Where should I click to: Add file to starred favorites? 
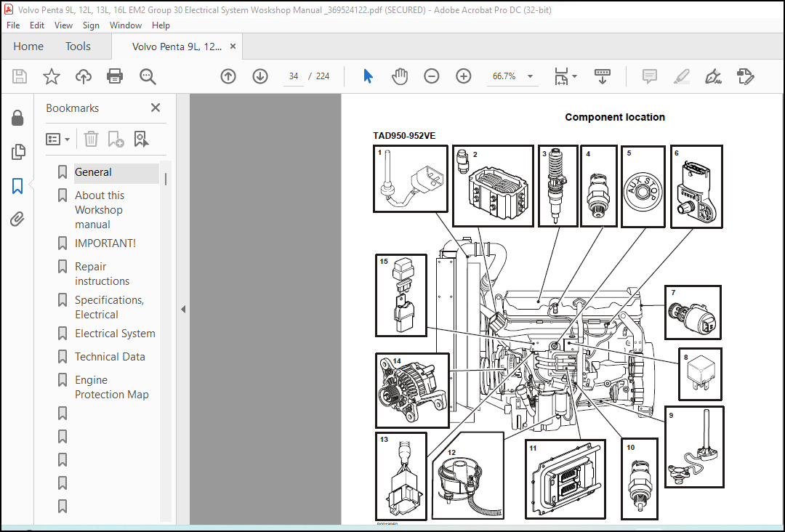(x=51, y=76)
